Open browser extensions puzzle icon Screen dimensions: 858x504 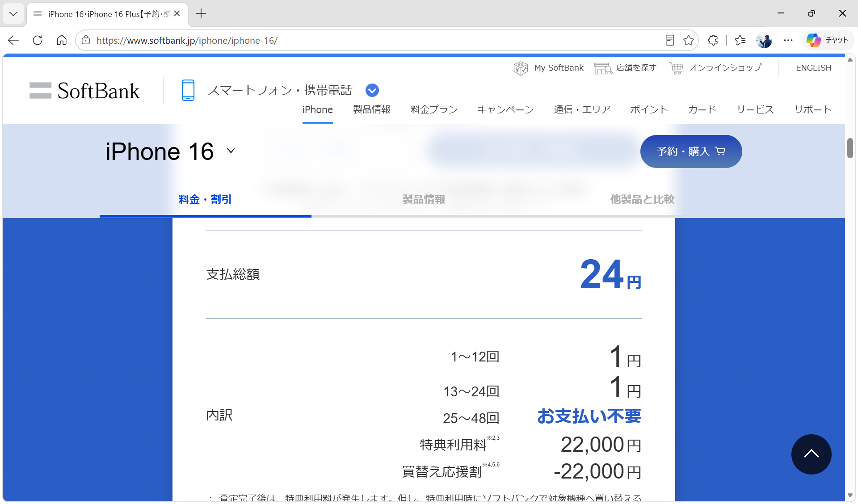point(713,40)
